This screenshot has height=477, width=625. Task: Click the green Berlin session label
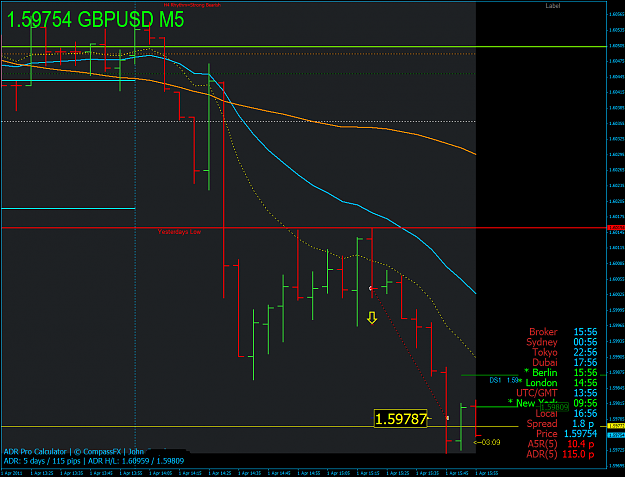pos(544,373)
